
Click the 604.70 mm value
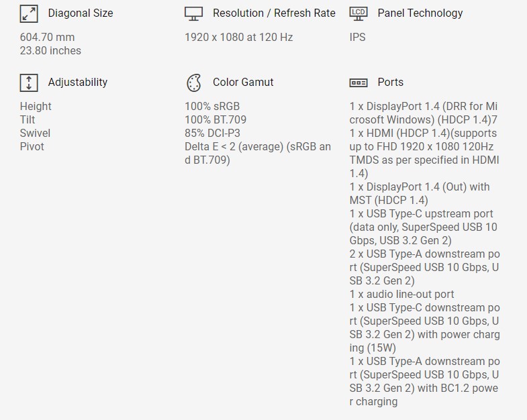[48, 38]
